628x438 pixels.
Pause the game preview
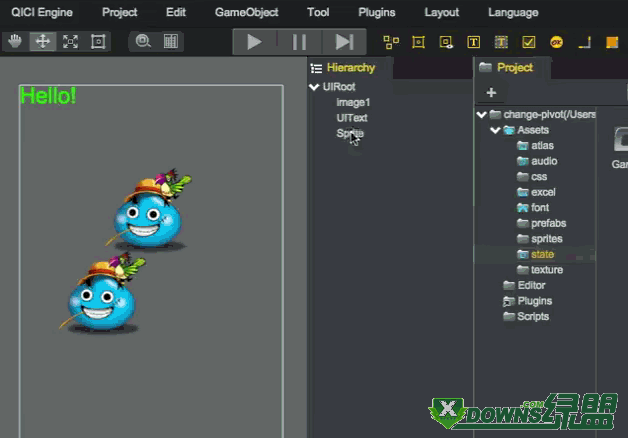[x=299, y=42]
